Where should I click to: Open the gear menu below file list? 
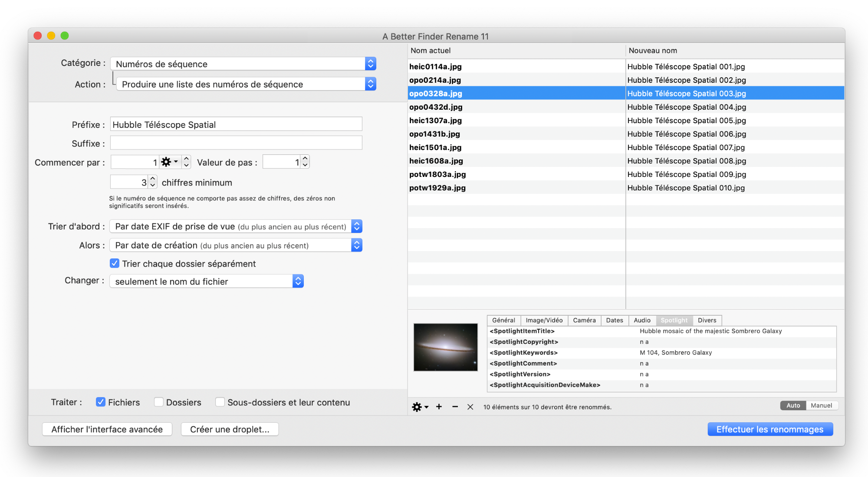pyautogui.click(x=419, y=407)
